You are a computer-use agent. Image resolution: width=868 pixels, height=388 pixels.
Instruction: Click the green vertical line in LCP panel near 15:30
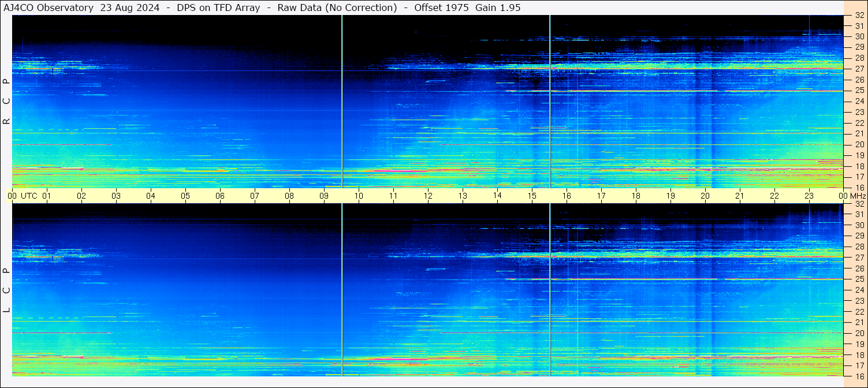(550, 289)
